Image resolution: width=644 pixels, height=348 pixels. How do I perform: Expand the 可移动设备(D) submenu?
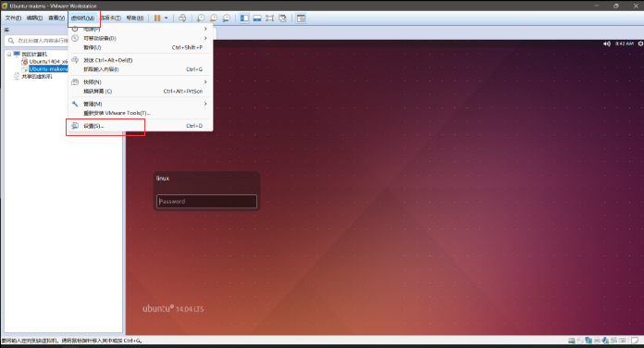[140, 38]
